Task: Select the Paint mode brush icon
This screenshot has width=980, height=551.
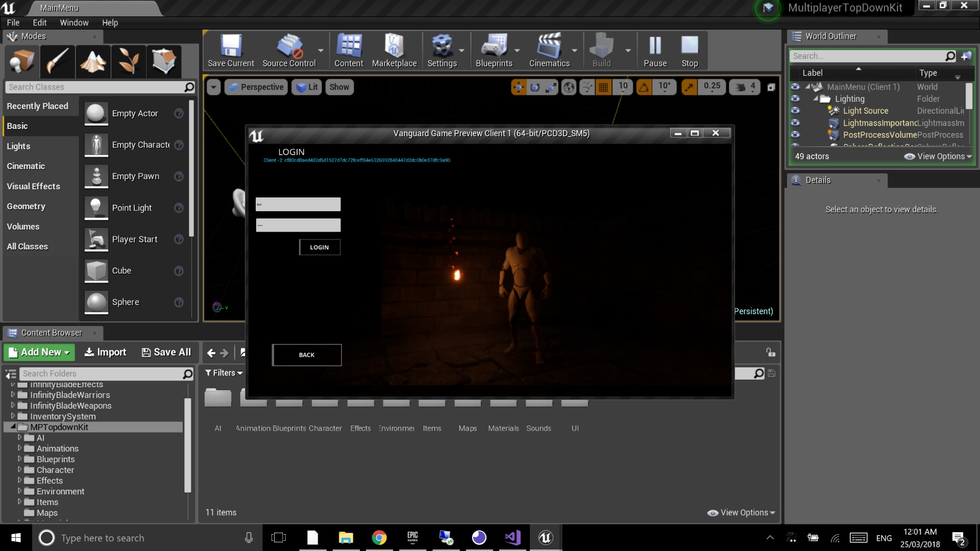Action: [57, 62]
